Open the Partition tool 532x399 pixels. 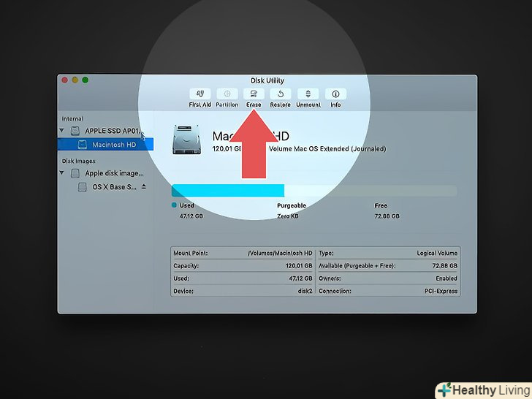pos(227,94)
